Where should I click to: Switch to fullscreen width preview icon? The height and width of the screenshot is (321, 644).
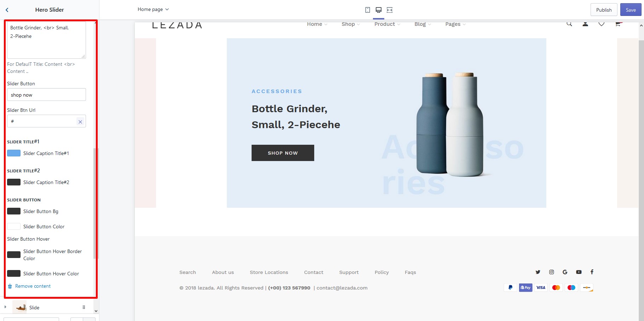pyautogui.click(x=390, y=10)
